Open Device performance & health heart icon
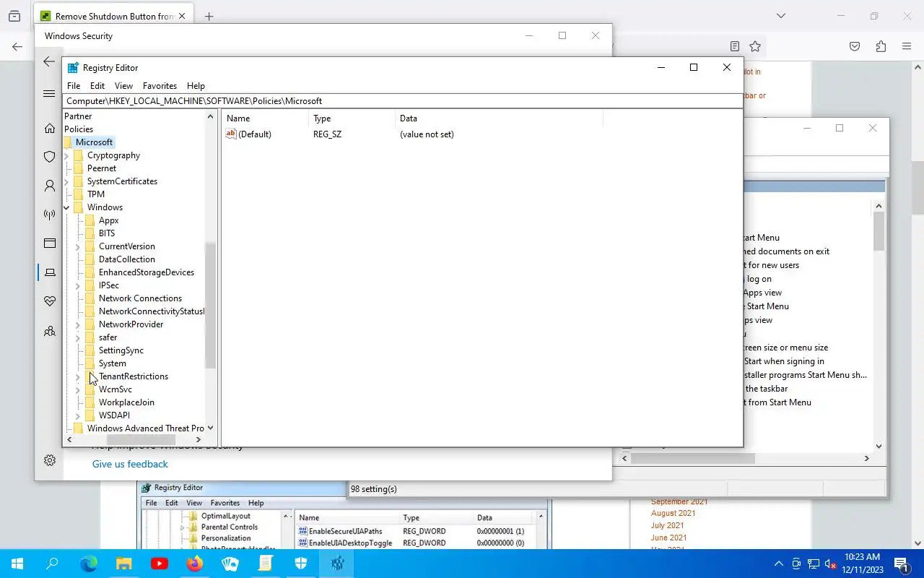Image resolution: width=924 pixels, height=578 pixels. [x=49, y=301]
